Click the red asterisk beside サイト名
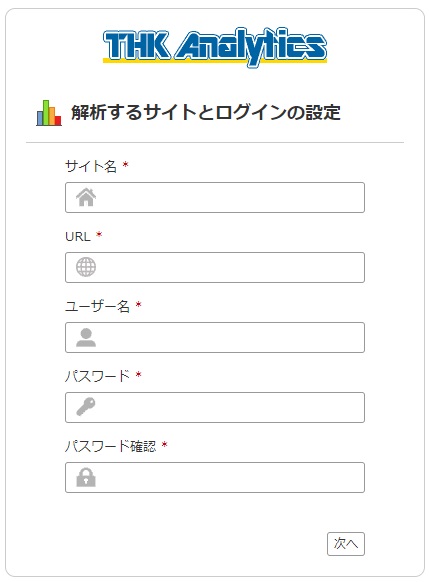 (125, 164)
